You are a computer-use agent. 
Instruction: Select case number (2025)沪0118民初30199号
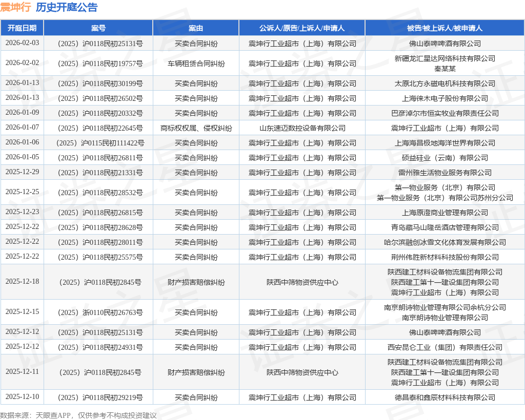tap(100, 83)
